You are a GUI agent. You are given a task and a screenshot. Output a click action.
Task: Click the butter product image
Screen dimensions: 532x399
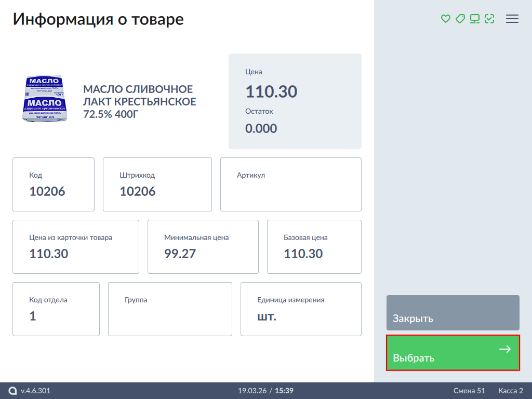coord(45,99)
